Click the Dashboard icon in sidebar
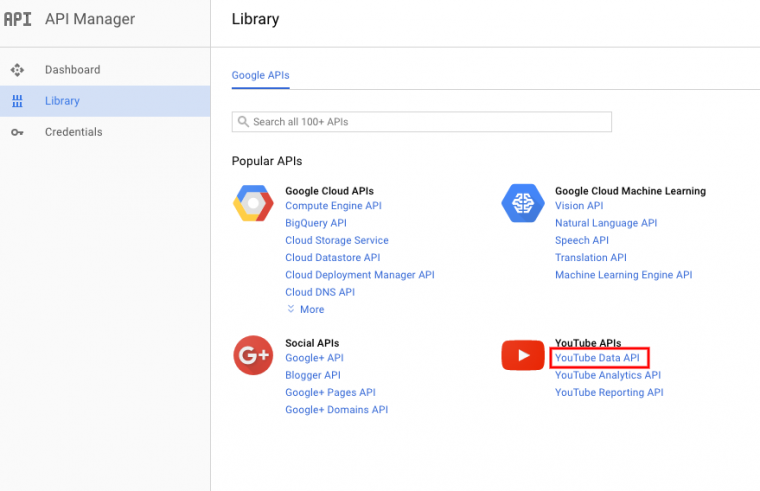 17,70
